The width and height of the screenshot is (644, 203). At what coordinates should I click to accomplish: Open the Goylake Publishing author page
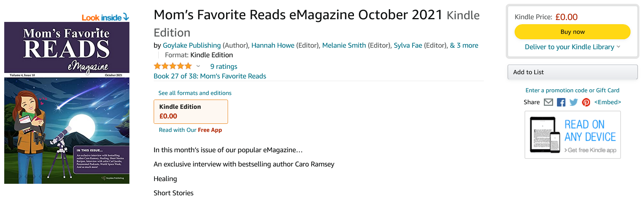tap(191, 45)
